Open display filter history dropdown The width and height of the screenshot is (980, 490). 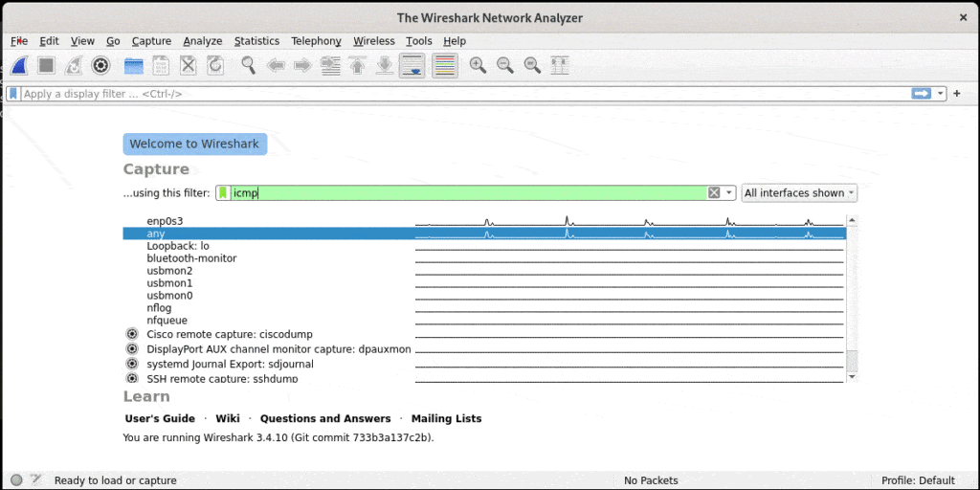coord(941,94)
